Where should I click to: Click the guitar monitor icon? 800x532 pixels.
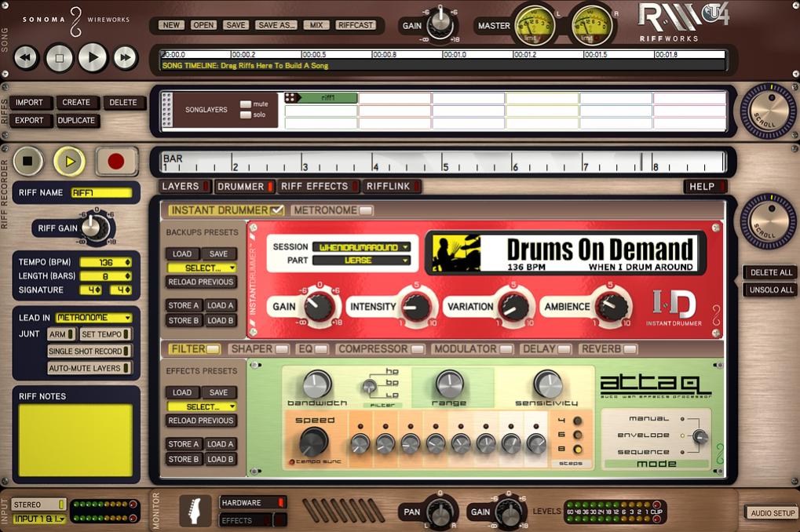(195, 510)
